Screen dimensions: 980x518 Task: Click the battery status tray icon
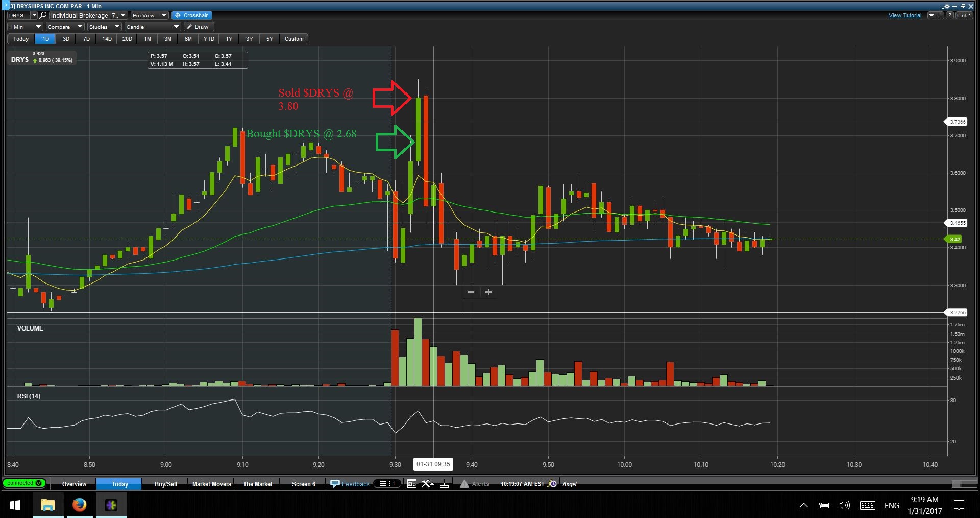[824, 505]
